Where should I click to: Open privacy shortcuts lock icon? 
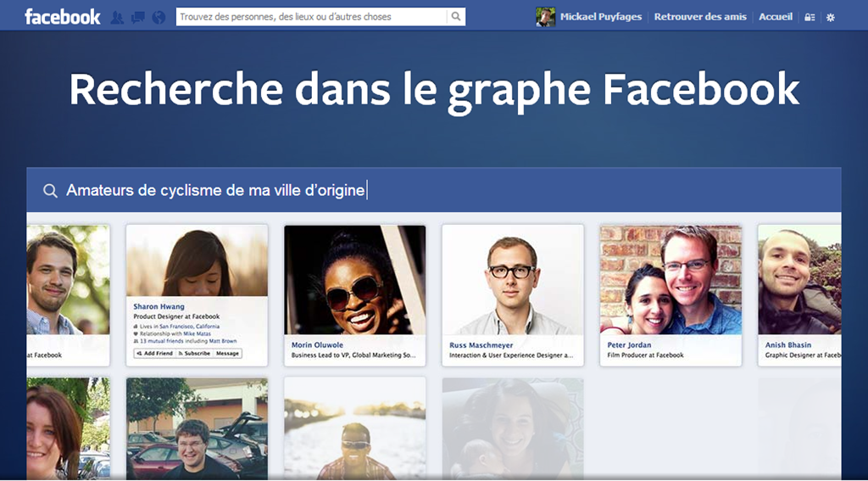coord(810,17)
